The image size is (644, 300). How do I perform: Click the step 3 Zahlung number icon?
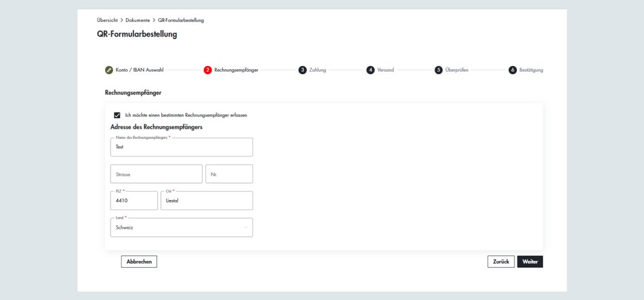pyautogui.click(x=303, y=70)
